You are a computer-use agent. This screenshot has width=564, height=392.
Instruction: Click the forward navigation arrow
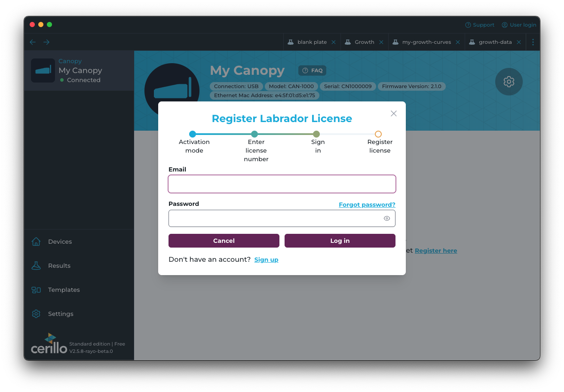tap(46, 42)
